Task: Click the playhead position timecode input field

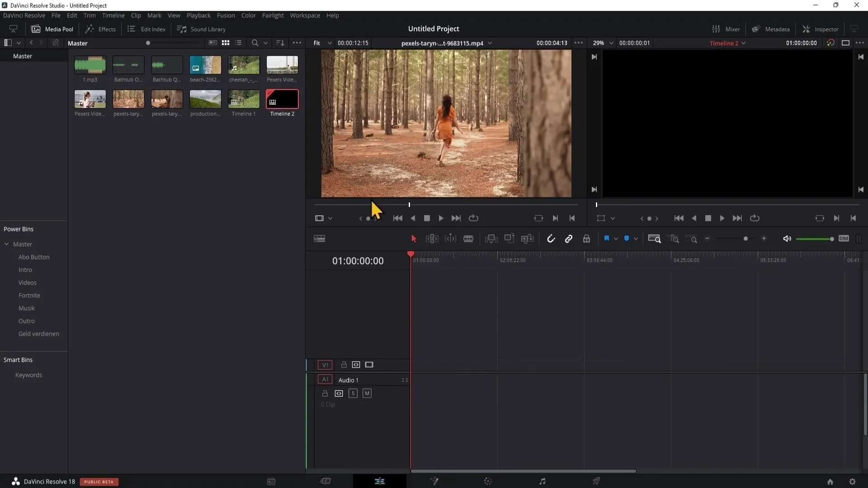Action: [358, 260]
